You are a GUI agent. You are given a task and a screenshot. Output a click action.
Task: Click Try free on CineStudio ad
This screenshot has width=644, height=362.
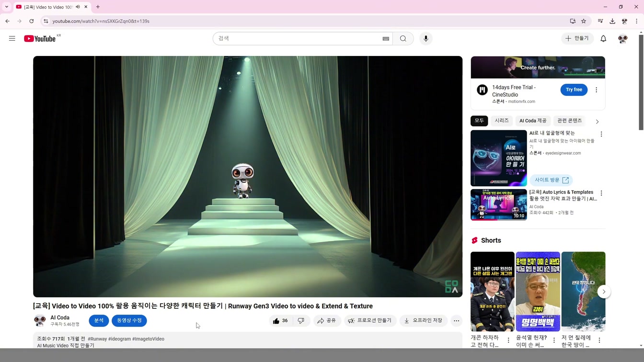(574, 90)
